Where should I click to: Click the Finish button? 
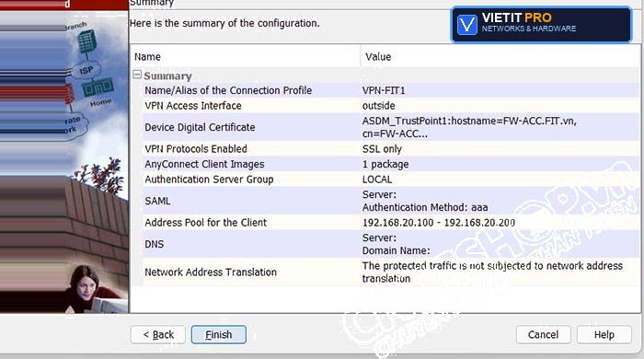[x=219, y=335]
